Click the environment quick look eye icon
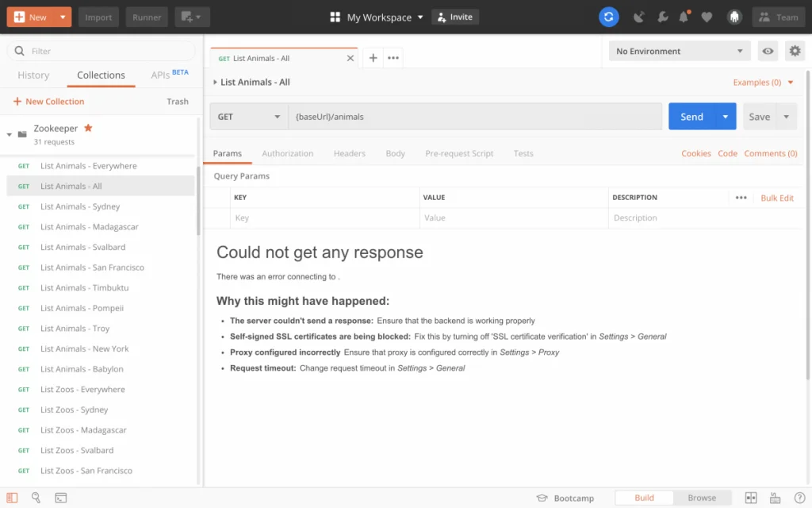 coord(768,50)
